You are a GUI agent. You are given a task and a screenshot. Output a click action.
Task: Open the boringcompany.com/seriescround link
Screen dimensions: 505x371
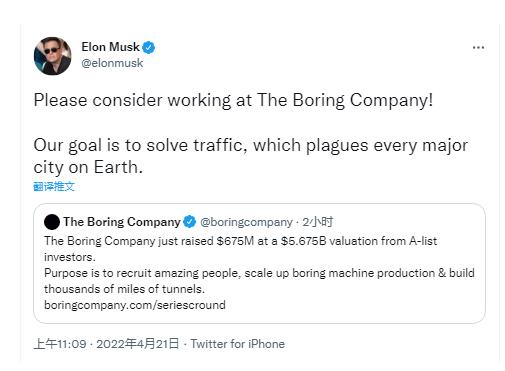[135, 305]
